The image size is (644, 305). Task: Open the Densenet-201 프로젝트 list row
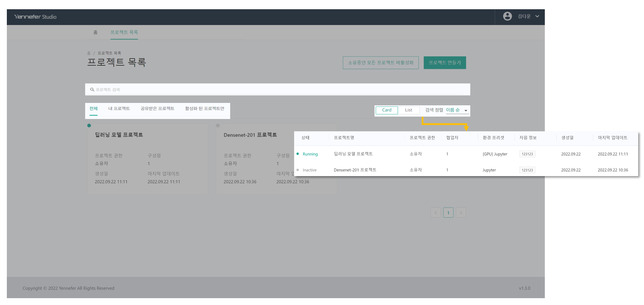pos(355,170)
